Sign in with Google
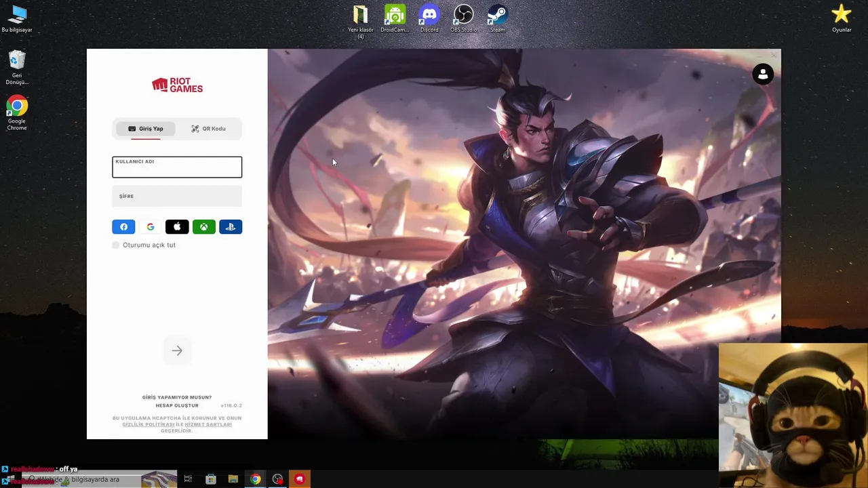 [151, 227]
